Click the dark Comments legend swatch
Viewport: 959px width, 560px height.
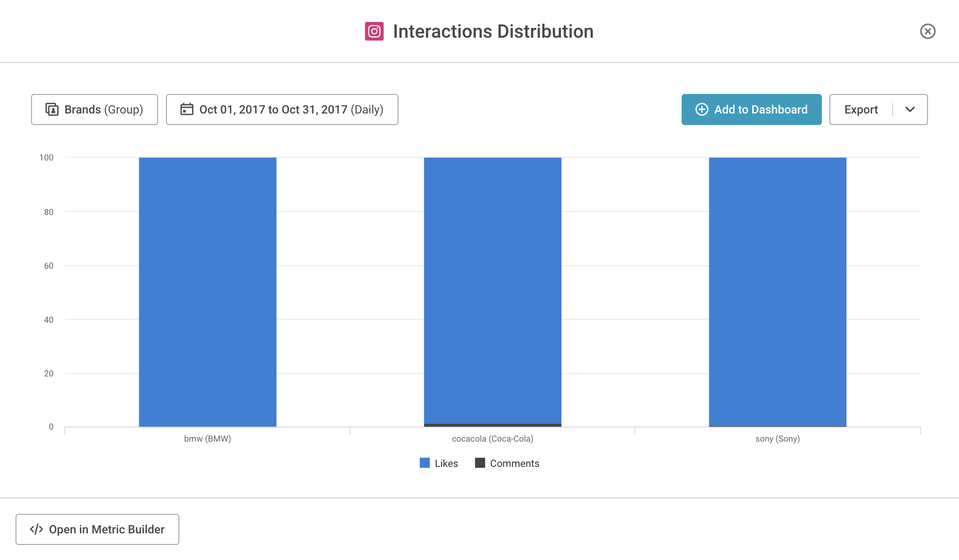(480, 463)
